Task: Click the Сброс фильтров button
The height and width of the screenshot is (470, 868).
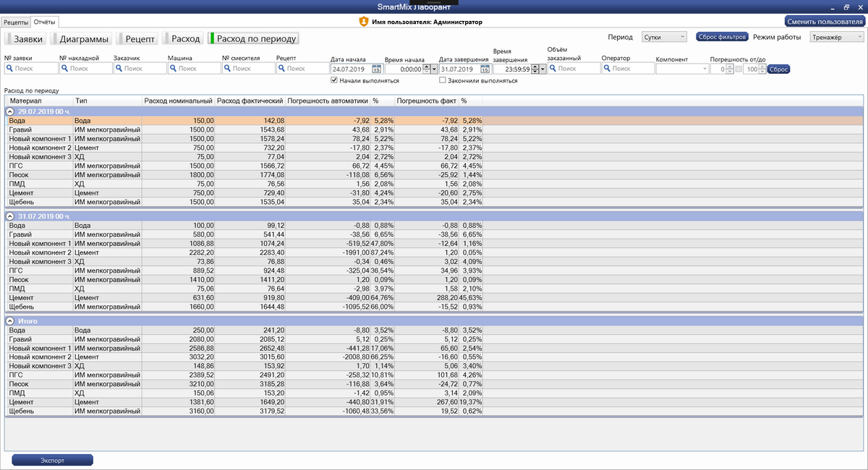Action: pos(722,37)
